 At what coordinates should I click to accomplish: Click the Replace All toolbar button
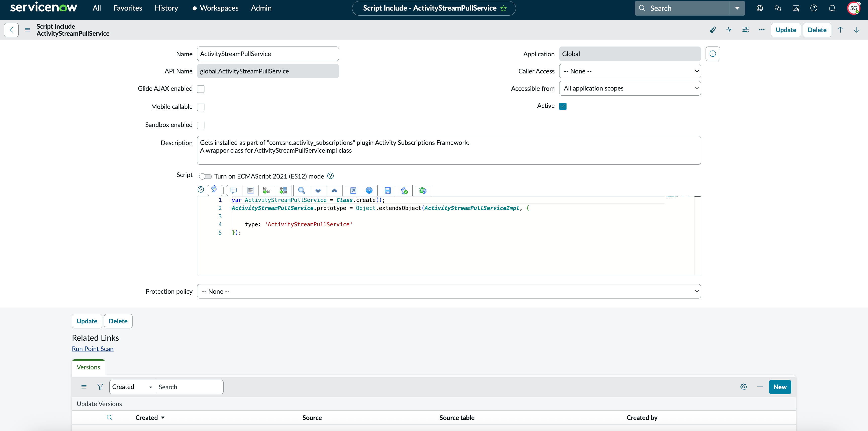point(283,191)
